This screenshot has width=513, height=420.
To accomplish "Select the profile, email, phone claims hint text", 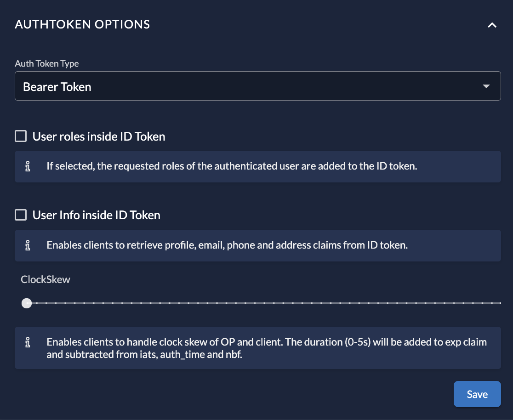I will pos(227,245).
